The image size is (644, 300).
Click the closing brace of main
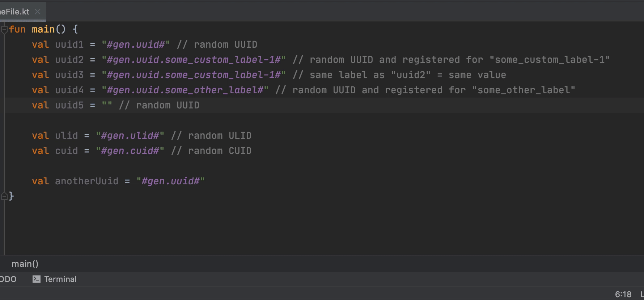(x=12, y=196)
